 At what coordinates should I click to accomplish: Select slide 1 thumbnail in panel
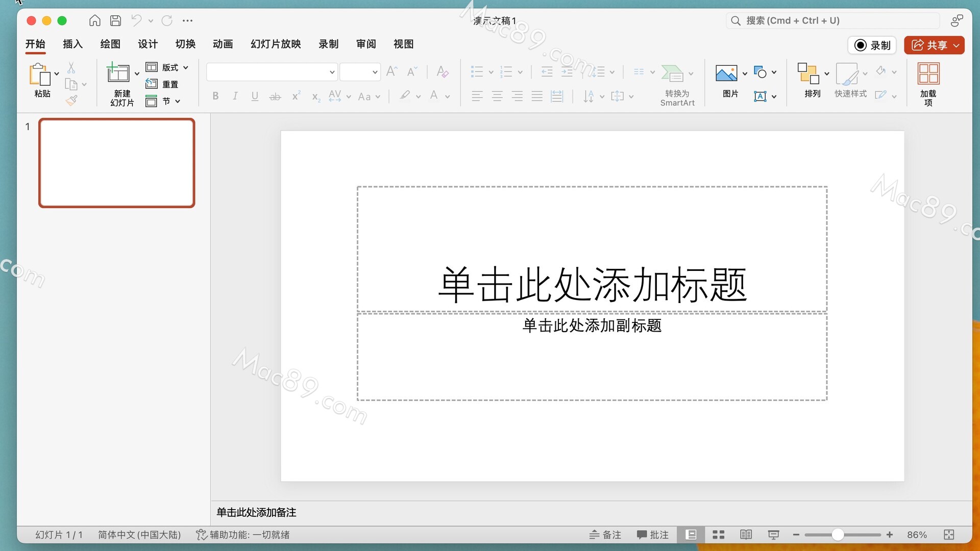coord(117,163)
